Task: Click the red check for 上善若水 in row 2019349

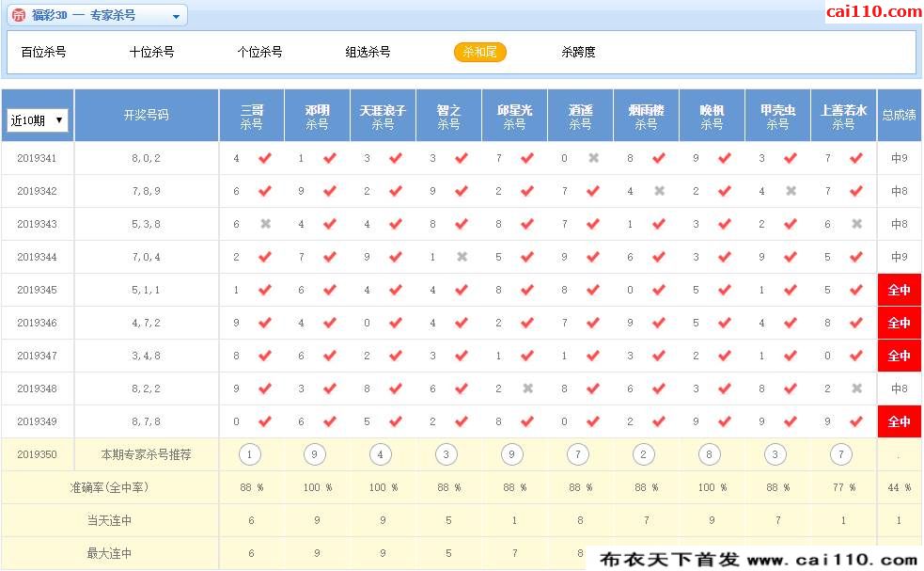Action: [x=856, y=421]
